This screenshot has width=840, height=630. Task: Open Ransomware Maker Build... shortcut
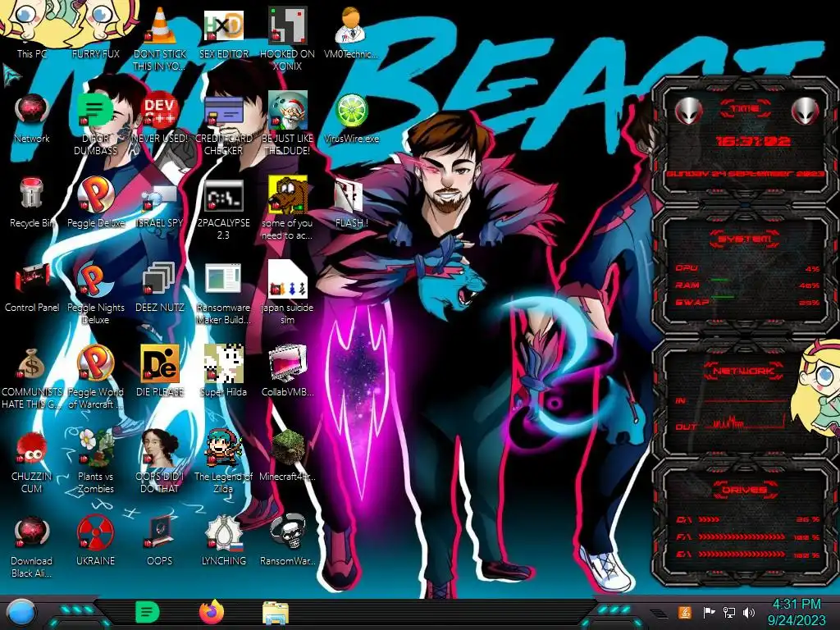click(224, 293)
